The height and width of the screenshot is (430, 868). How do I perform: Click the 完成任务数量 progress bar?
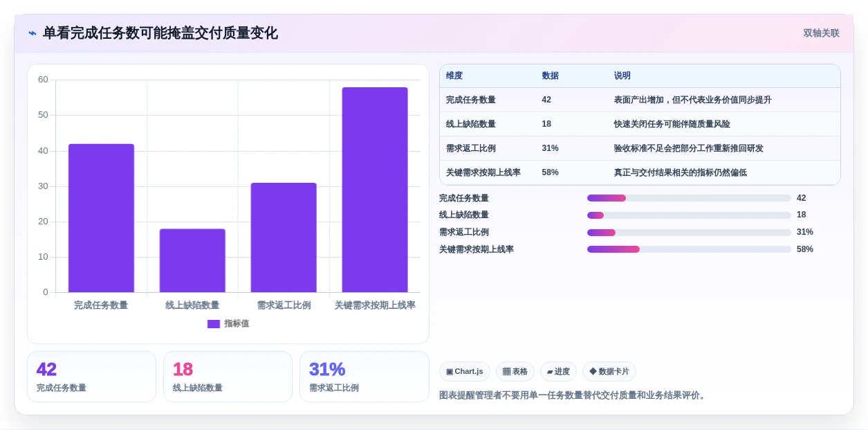pyautogui.click(x=689, y=198)
